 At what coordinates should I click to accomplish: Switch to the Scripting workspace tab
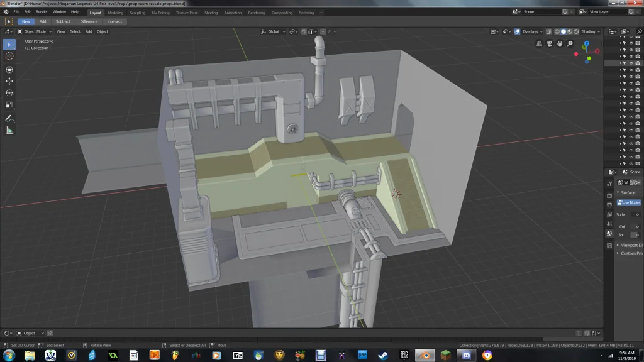pos(306,13)
